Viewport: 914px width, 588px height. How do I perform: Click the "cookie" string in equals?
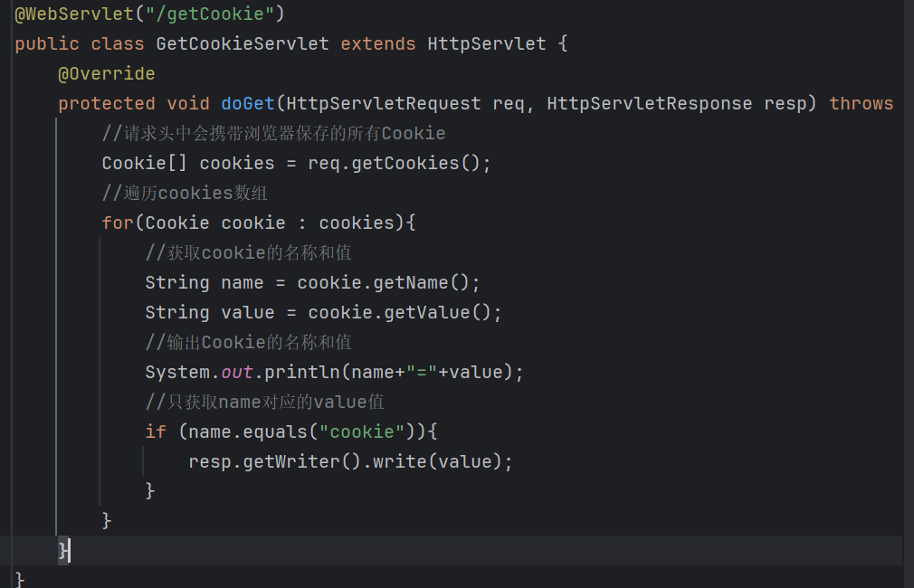pyautogui.click(x=361, y=432)
